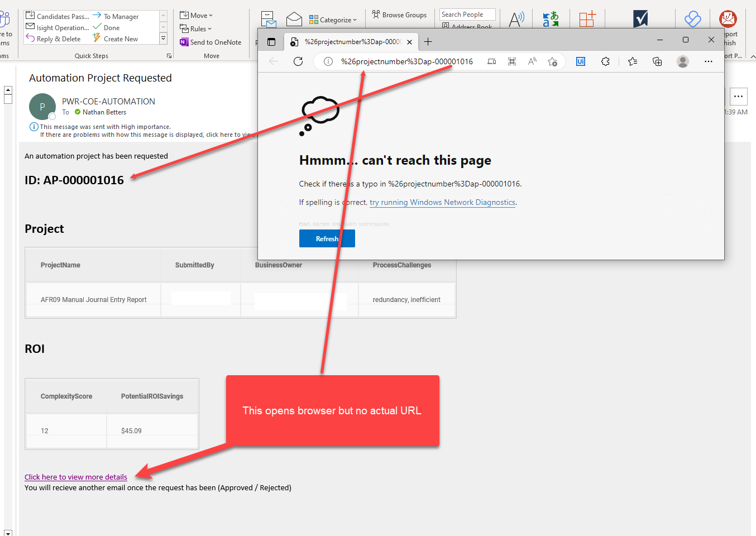Activate Read Aloud from the Outlook ribbon
Image resolution: width=756 pixels, height=536 pixels.
tap(516, 18)
